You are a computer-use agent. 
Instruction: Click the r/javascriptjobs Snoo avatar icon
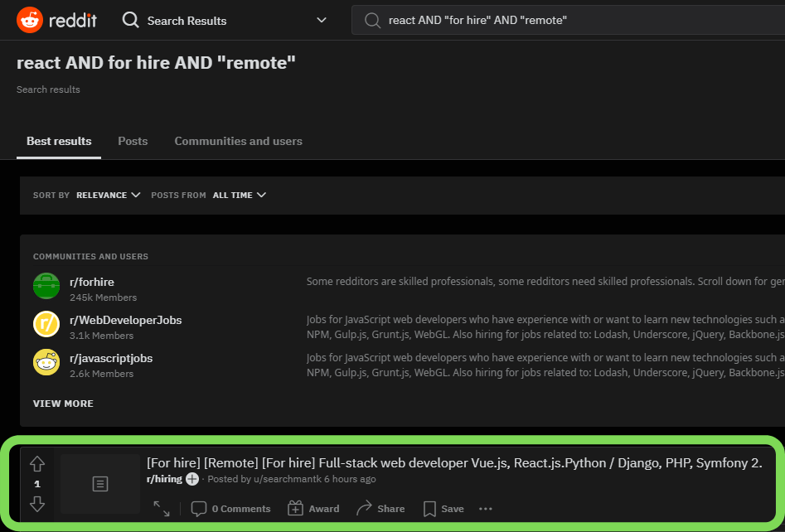point(46,362)
